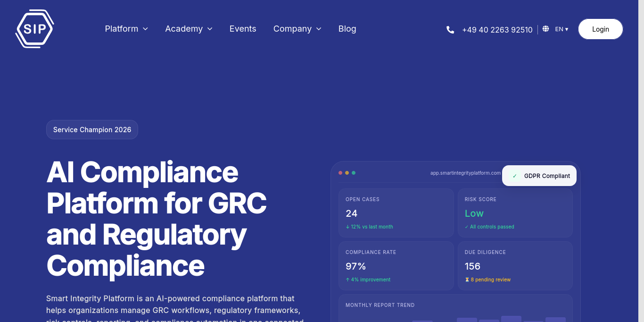The width and height of the screenshot is (644, 322).
Task: Click the Monthly Report Trend label
Action: click(x=380, y=305)
